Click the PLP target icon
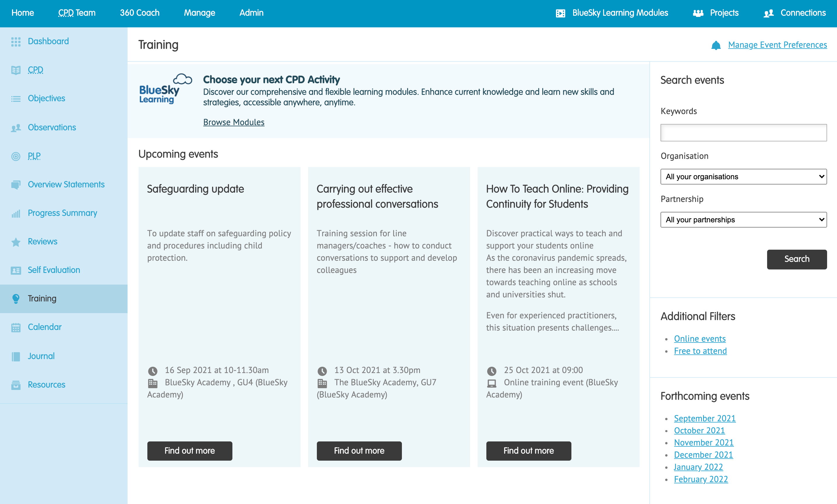Image resolution: width=837 pixels, height=504 pixels. coord(16,156)
